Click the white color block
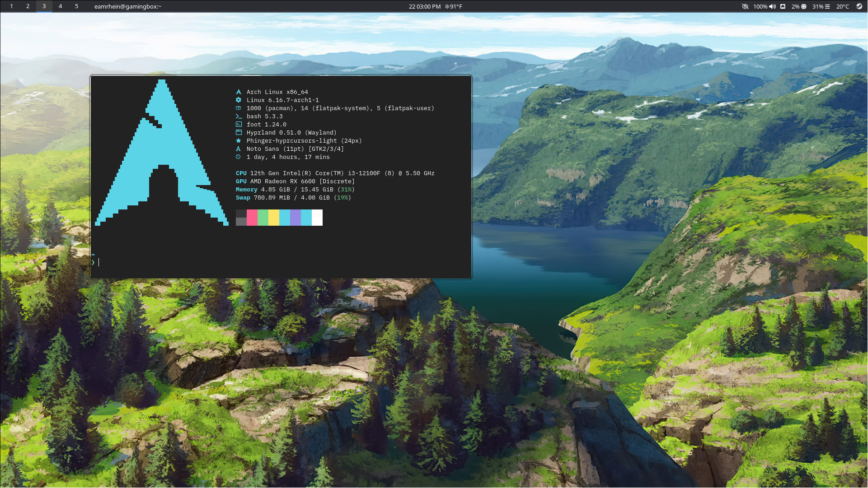This screenshot has width=868, height=488. [x=317, y=218]
